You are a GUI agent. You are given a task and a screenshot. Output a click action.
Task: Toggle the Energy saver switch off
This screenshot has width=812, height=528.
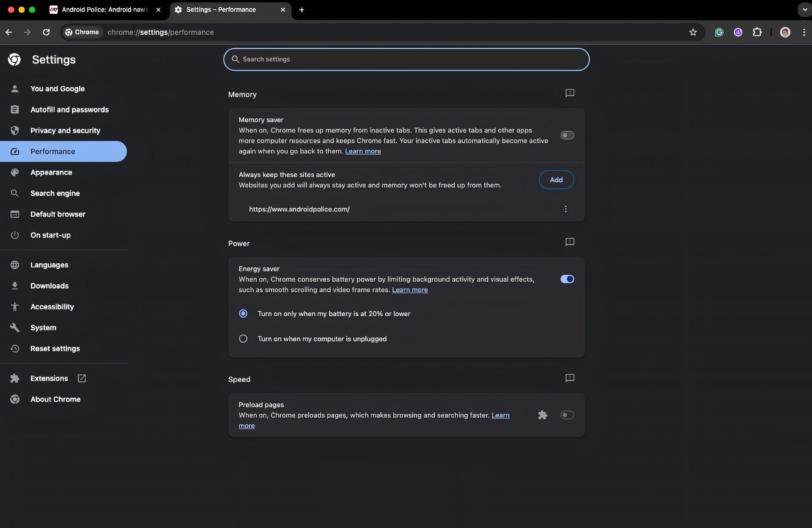[567, 279]
